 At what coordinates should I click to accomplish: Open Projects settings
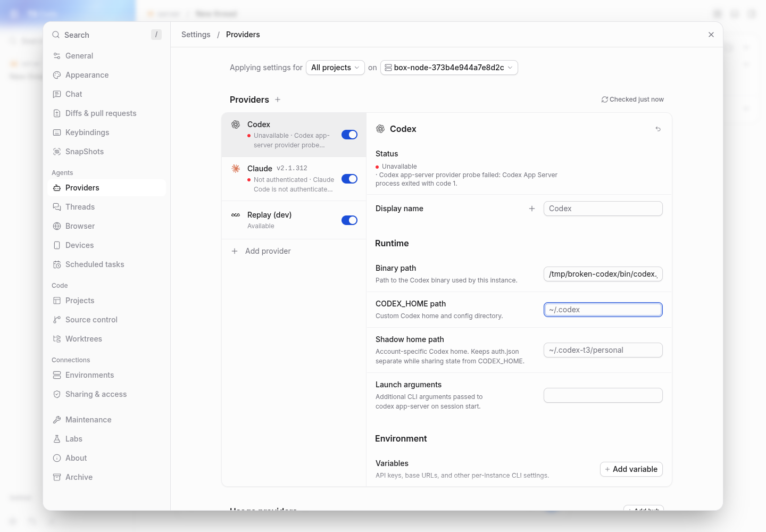coord(106,301)
